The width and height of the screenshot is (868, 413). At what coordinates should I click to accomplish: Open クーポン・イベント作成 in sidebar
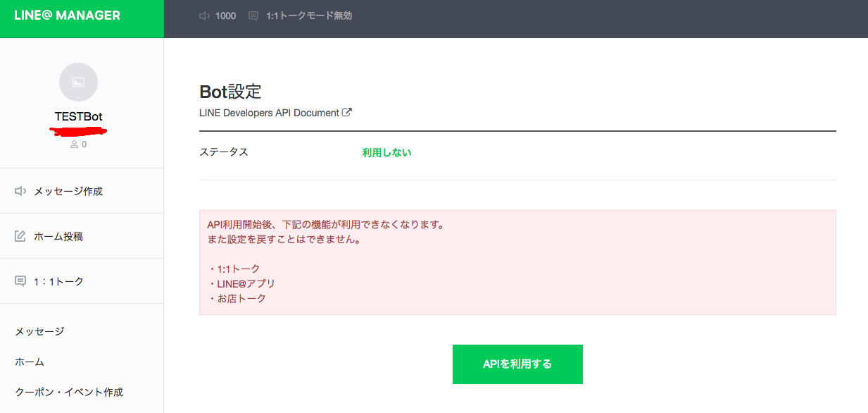69,392
